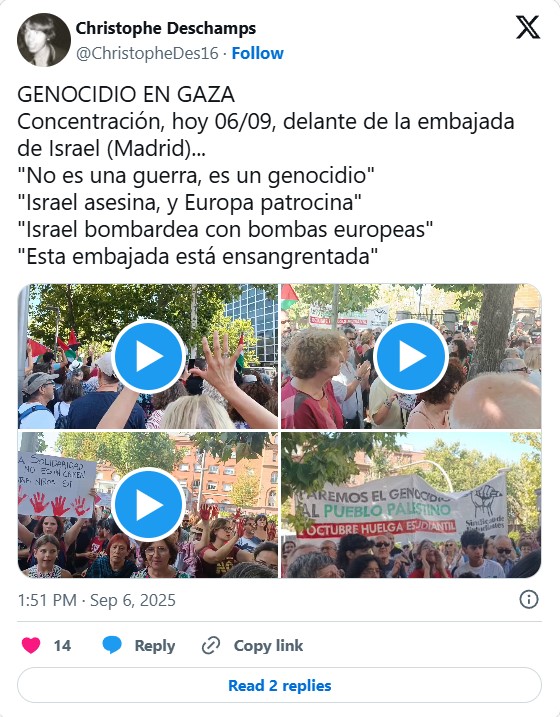This screenshot has width=560, height=717.
Task: Like the tweet with heart icon
Action: (31, 645)
